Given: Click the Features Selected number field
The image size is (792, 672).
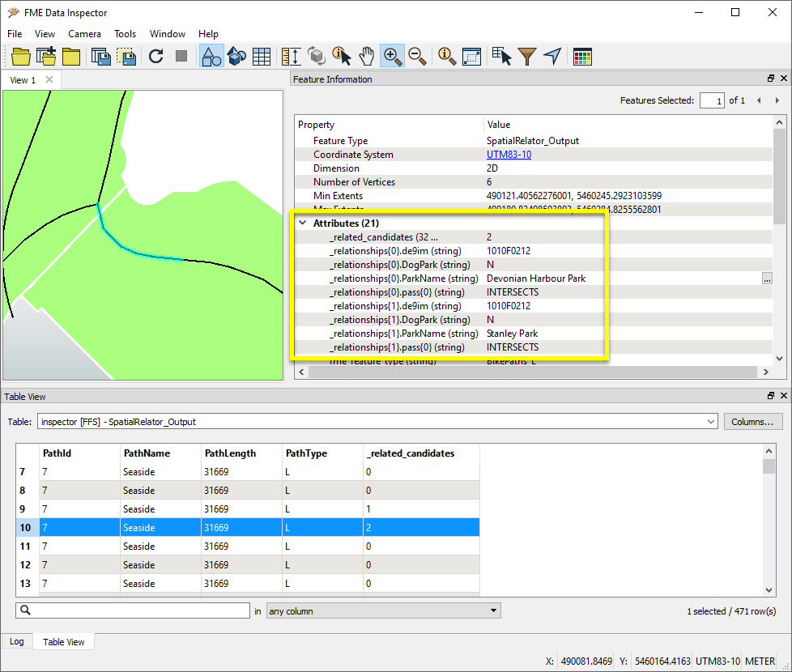Looking at the screenshot, I should 712,100.
